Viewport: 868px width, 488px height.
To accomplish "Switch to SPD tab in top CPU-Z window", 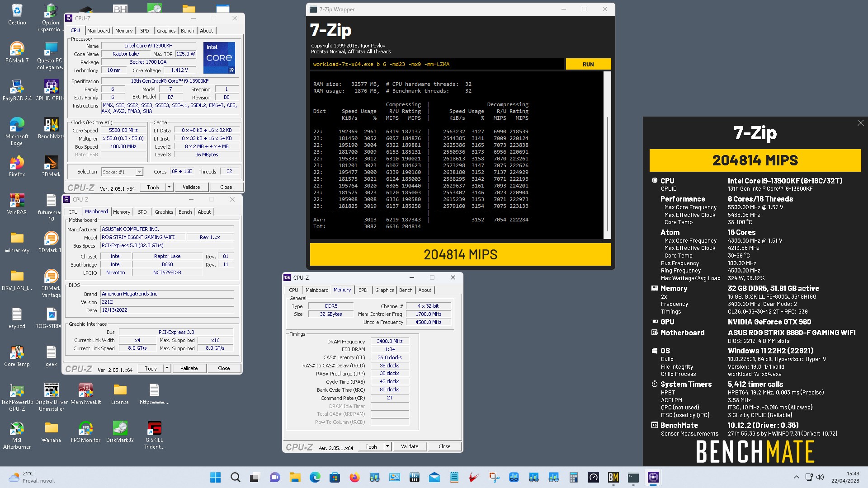I will click(144, 31).
